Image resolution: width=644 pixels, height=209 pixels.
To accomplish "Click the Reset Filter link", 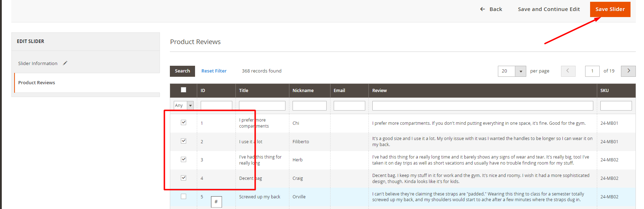I will [x=214, y=71].
